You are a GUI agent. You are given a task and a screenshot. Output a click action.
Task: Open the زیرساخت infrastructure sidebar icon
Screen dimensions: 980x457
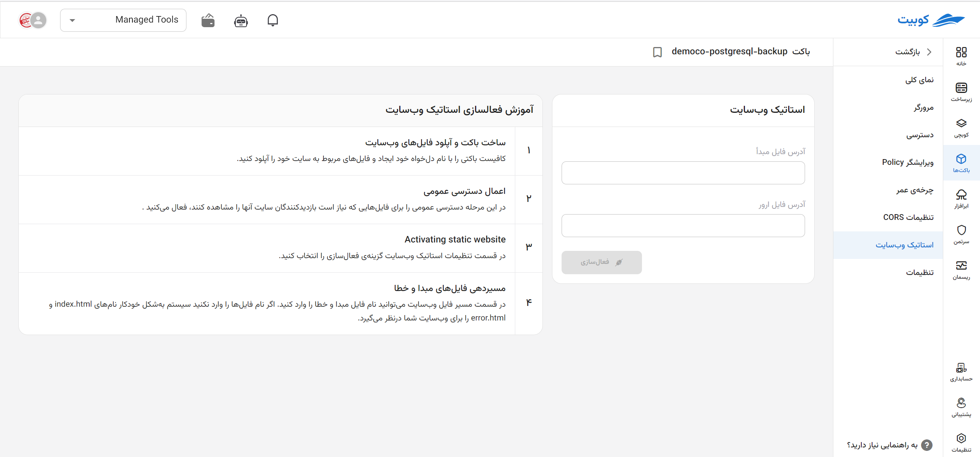pos(961,92)
